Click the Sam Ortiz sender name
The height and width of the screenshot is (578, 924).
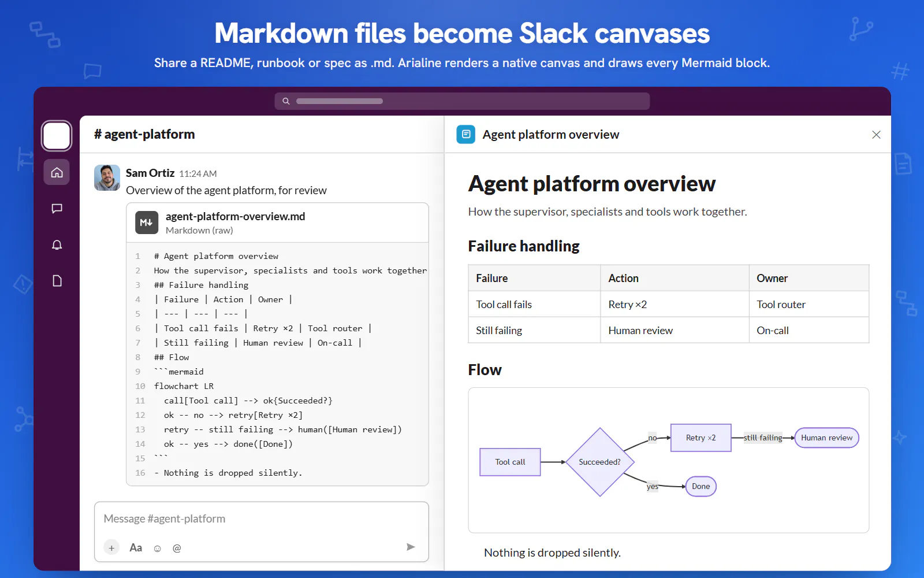point(150,173)
